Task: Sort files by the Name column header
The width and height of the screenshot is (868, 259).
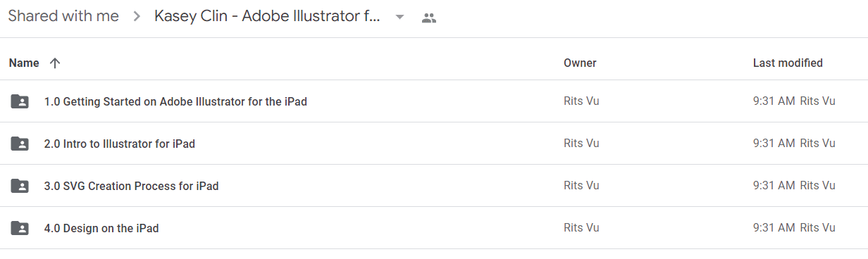Action: 24,63
